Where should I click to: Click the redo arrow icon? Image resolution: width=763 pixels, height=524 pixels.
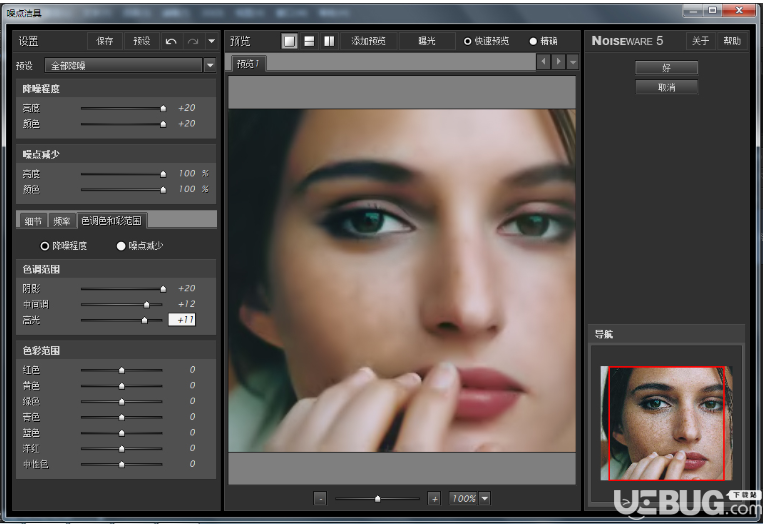pos(193,41)
